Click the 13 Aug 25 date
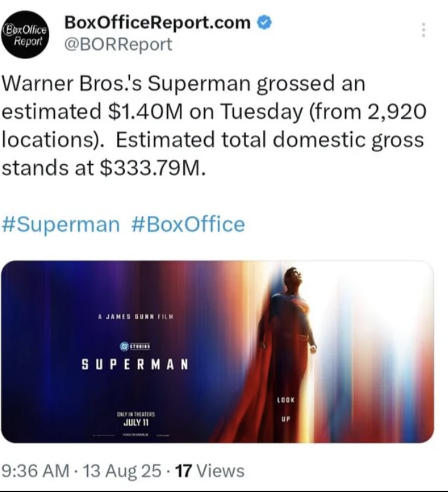The image size is (448, 492). [x=122, y=470]
